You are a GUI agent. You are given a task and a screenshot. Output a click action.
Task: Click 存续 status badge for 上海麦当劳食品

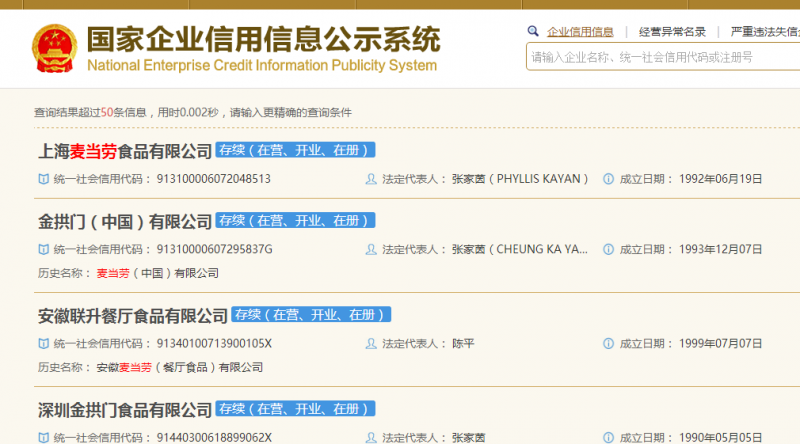pyautogui.click(x=296, y=151)
